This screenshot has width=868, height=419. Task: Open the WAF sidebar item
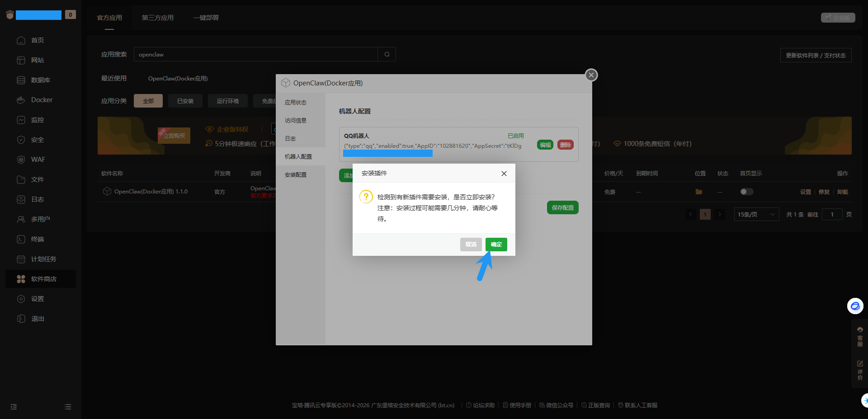(x=38, y=160)
